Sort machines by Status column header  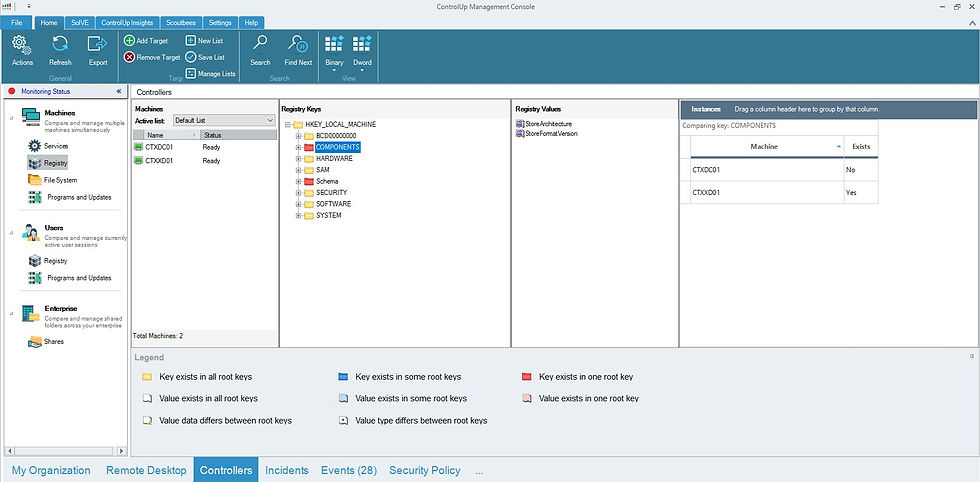click(x=238, y=135)
